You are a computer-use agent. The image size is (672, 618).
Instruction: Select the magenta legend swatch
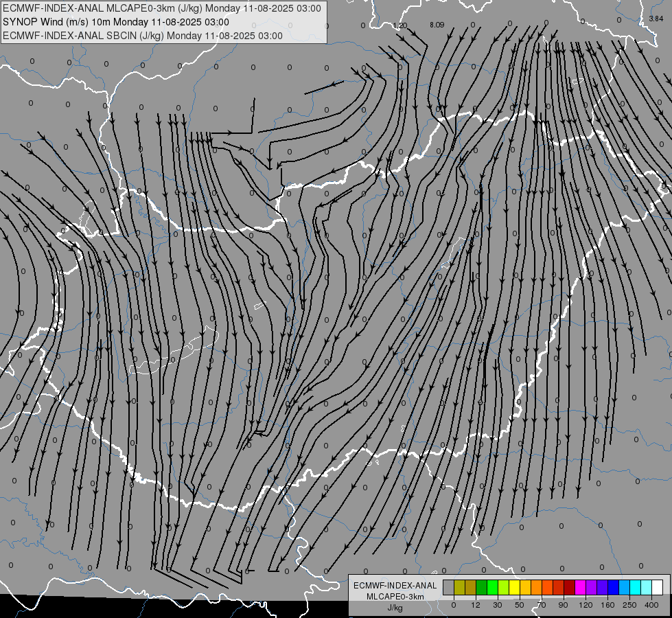(581, 587)
